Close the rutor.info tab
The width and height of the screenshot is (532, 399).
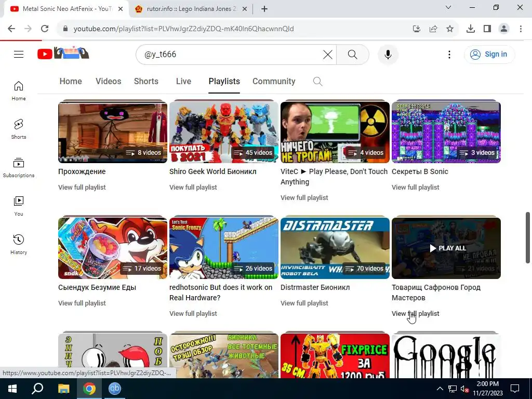pyautogui.click(x=245, y=9)
